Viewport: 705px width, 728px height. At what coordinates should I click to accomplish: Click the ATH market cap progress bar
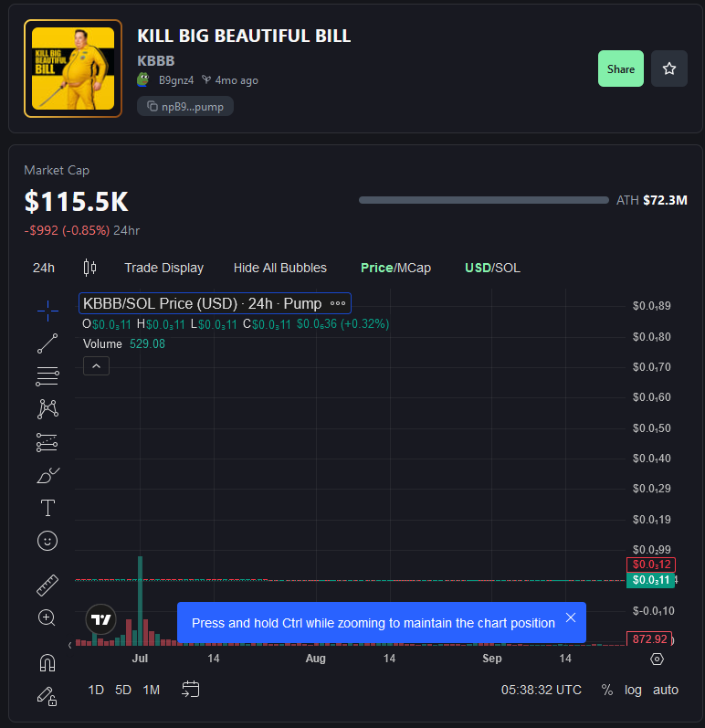tap(483, 200)
